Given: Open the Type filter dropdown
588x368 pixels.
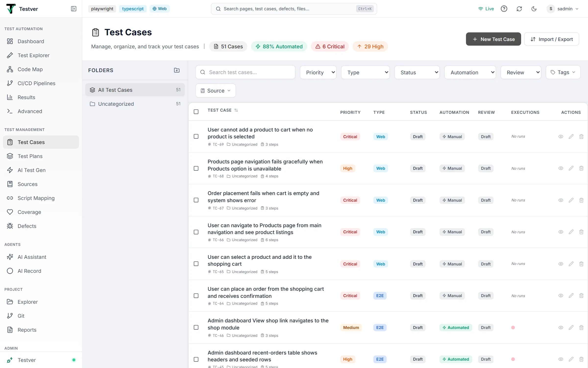Looking at the screenshot, I should 365,72.
